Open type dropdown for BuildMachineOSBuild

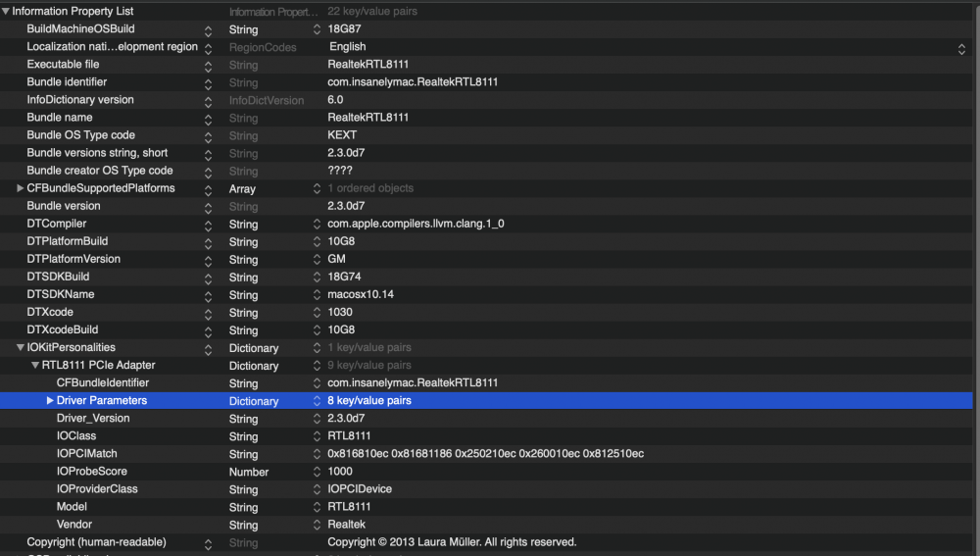[317, 29]
